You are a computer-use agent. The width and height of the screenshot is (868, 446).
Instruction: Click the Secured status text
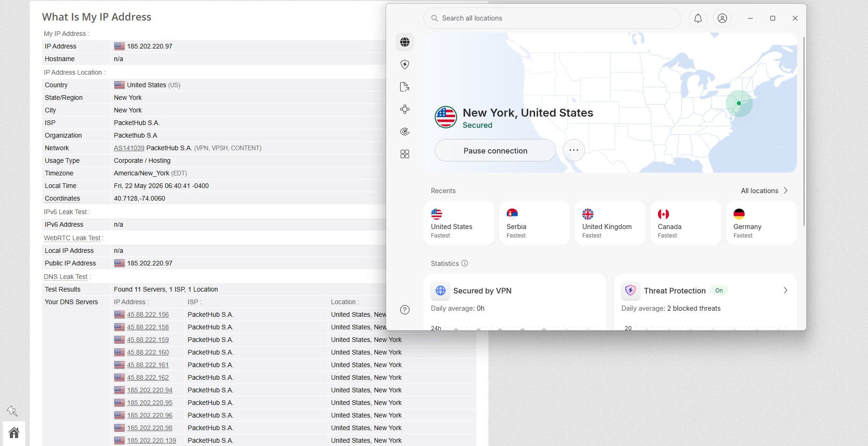tap(477, 125)
